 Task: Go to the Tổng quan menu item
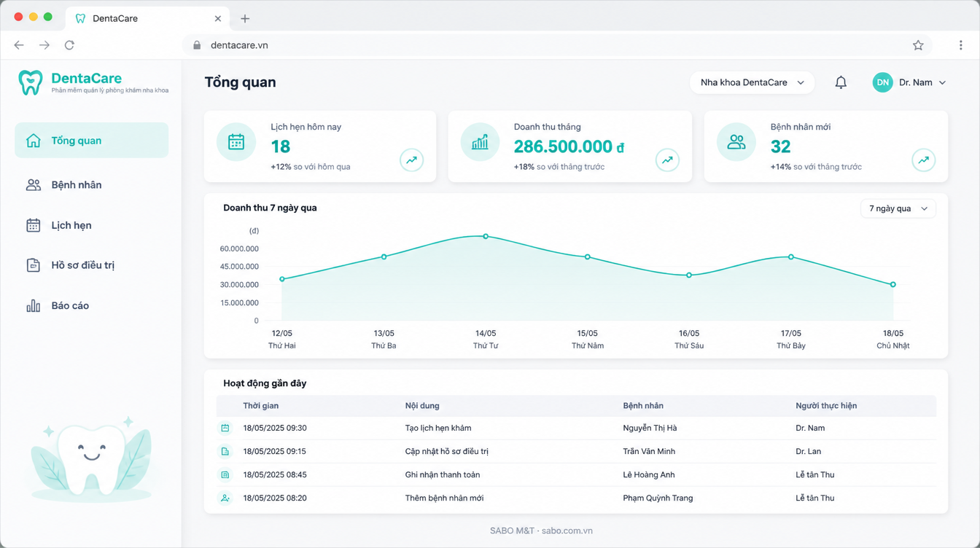coord(92,141)
